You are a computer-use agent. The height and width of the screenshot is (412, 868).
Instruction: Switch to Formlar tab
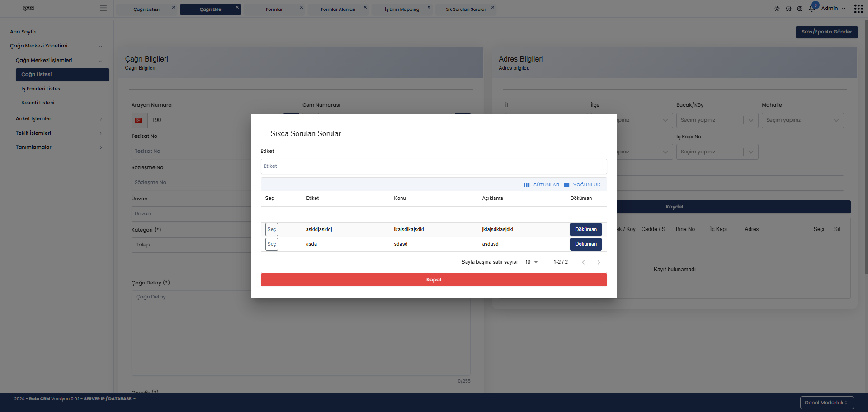click(274, 9)
